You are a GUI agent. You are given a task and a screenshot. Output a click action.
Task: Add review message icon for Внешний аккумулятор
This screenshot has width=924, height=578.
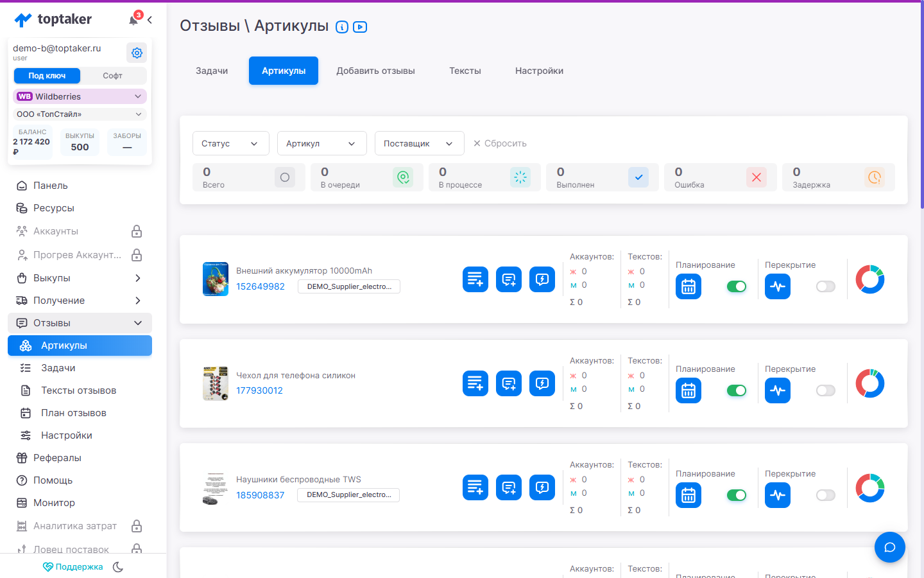point(509,279)
